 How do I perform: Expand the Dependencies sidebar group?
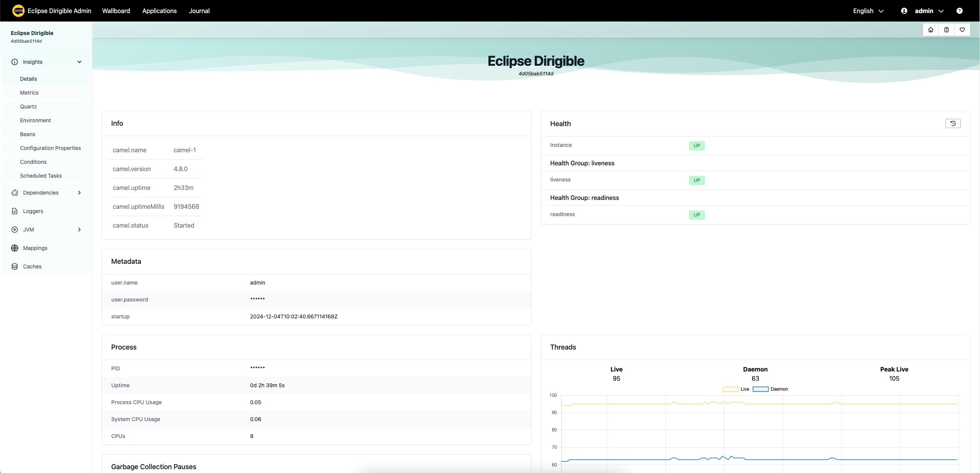(x=79, y=193)
